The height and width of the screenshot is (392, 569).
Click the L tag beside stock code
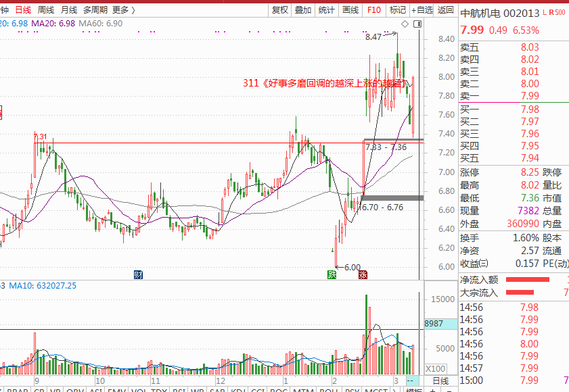pyautogui.click(x=545, y=12)
